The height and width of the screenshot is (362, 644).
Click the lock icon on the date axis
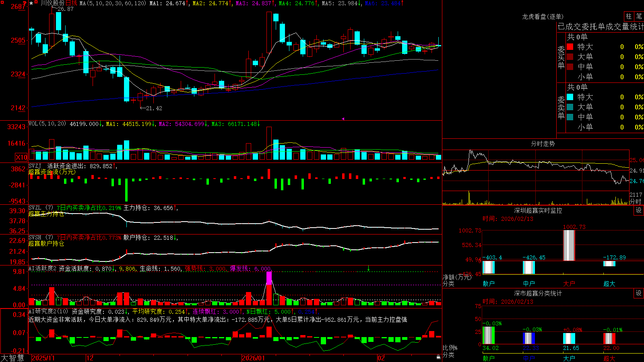click(x=438, y=357)
